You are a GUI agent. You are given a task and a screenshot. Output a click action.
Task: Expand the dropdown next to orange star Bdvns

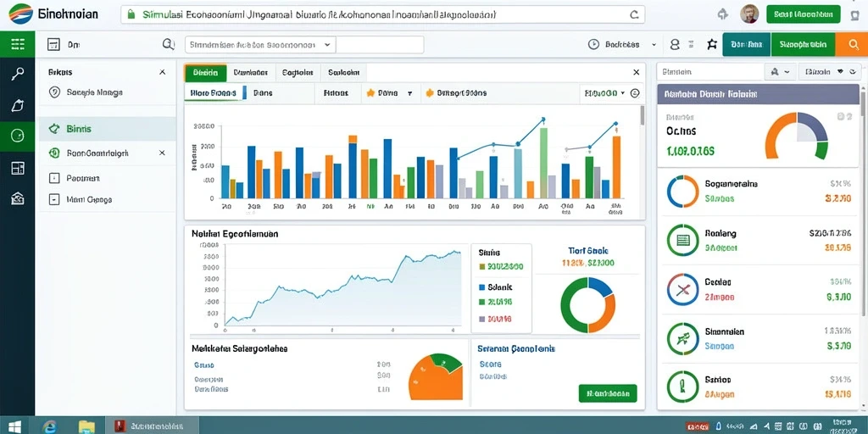click(410, 93)
